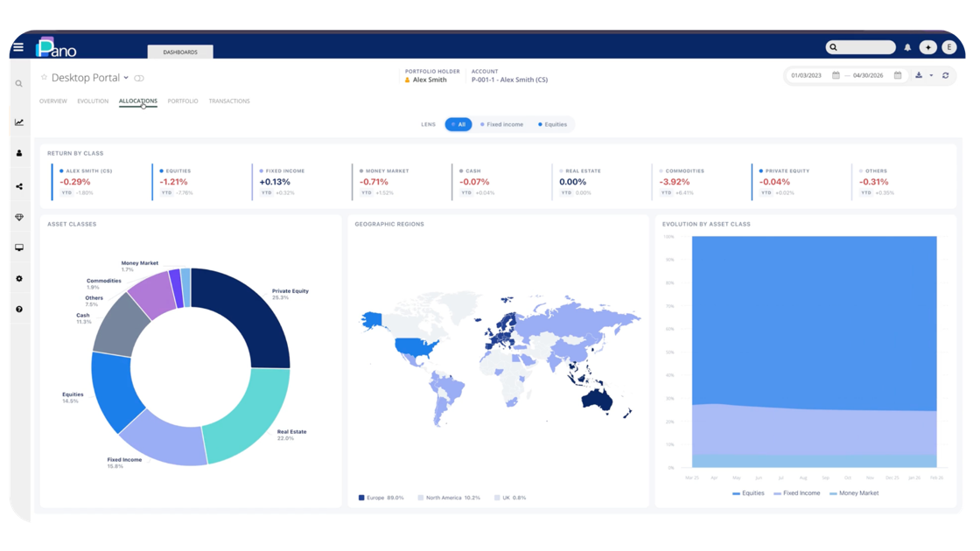Open the Equities return card
980x551 pixels.
[200, 182]
